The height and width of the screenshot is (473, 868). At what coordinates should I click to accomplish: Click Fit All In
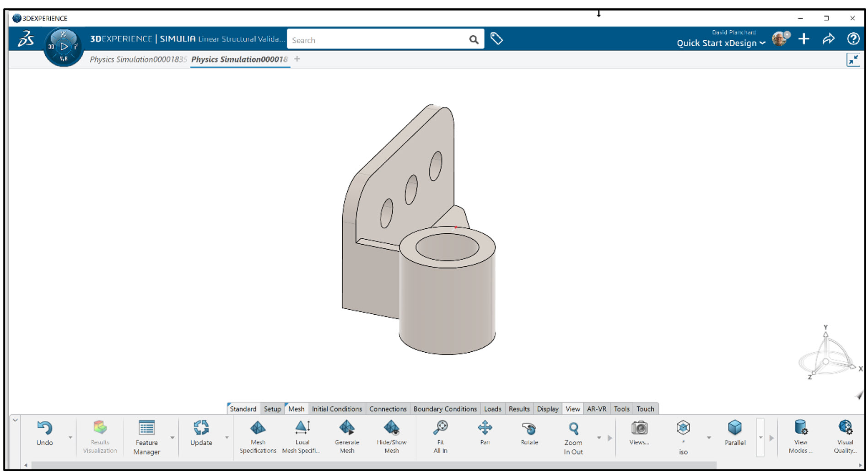[x=440, y=436]
